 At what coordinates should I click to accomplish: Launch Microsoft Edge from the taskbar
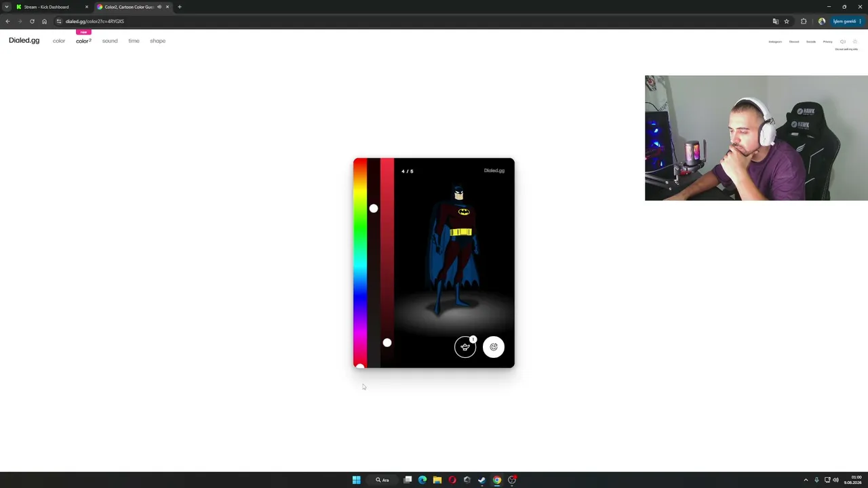pyautogui.click(x=422, y=480)
